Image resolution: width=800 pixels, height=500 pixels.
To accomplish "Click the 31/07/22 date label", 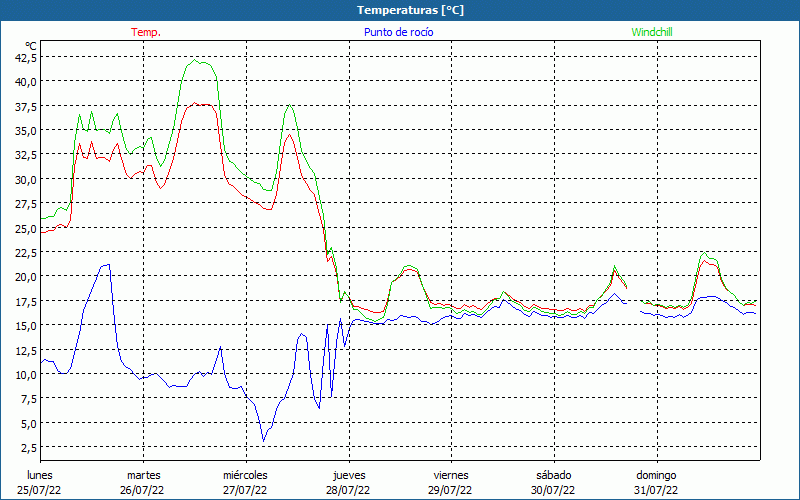I will click(656, 490).
